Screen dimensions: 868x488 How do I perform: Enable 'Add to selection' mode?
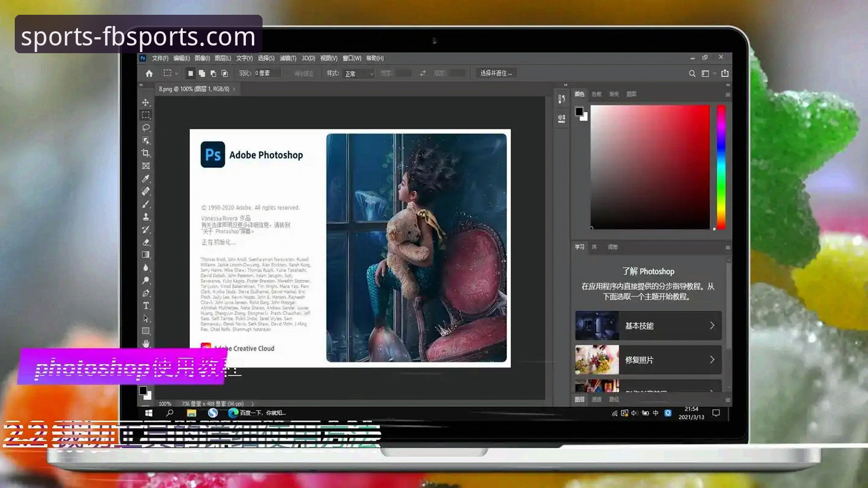[x=202, y=73]
